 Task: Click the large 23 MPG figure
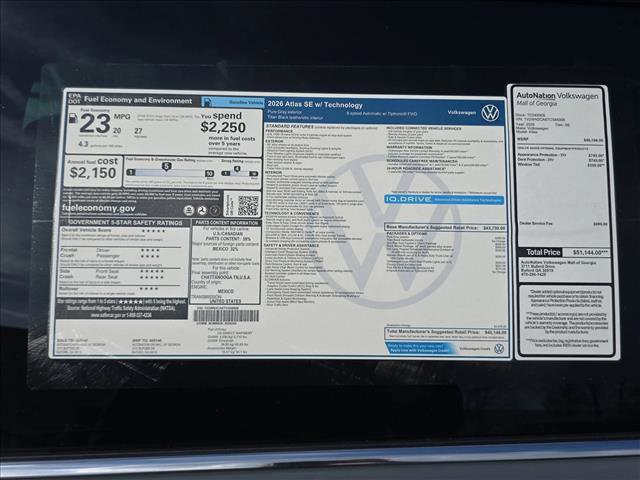(x=95, y=124)
